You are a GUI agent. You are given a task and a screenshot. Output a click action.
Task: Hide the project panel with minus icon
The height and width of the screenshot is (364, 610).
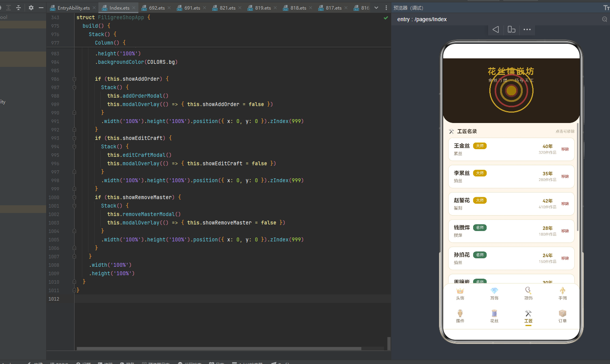(41, 8)
